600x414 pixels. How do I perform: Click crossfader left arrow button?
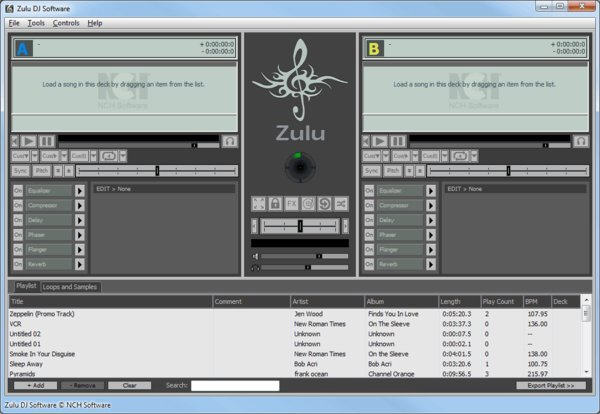coord(254,226)
